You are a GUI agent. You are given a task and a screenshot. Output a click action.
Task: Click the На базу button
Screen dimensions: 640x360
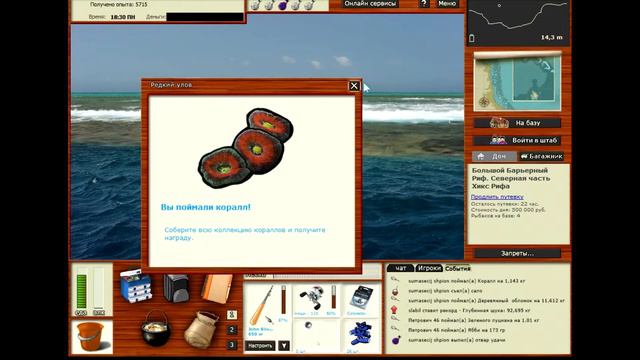tap(517, 123)
